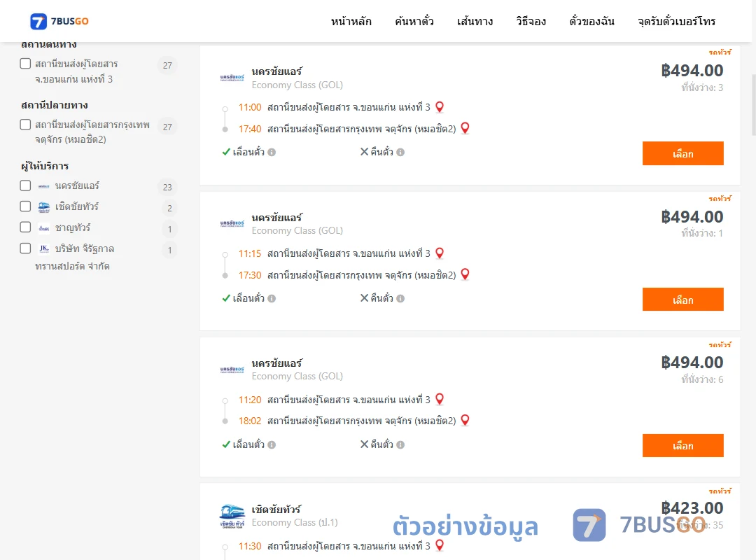Click 11:20 departure time text
This screenshot has height=560, width=756.
pyautogui.click(x=250, y=400)
